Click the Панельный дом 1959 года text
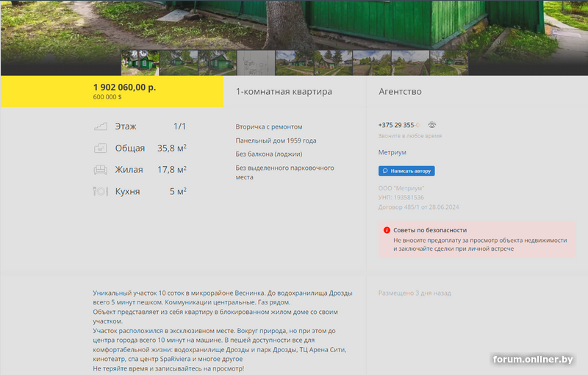The width and height of the screenshot is (588, 375). [276, 140]
